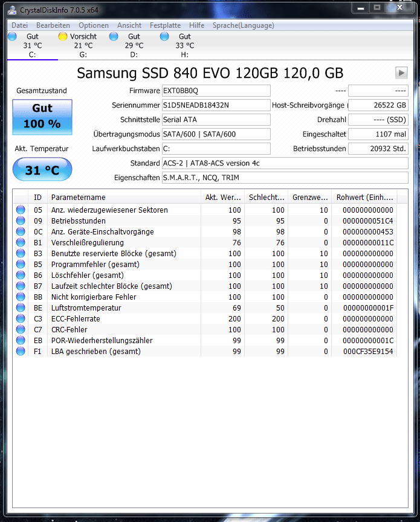The width and height of the screenshot is (420, 522).
Task: Switch to drive D: at 29 °C
Action: click(134, 45)
